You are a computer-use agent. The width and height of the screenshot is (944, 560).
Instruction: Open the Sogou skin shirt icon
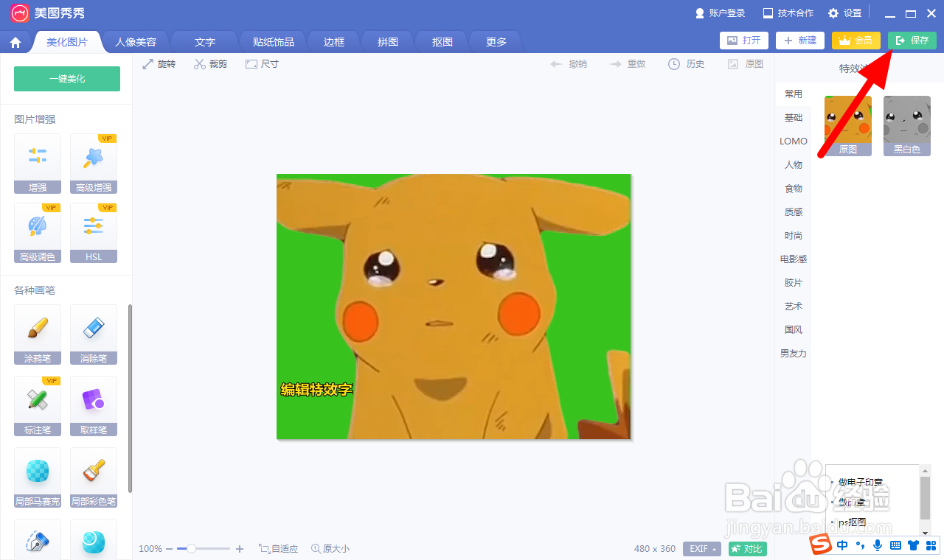point(914,545)
